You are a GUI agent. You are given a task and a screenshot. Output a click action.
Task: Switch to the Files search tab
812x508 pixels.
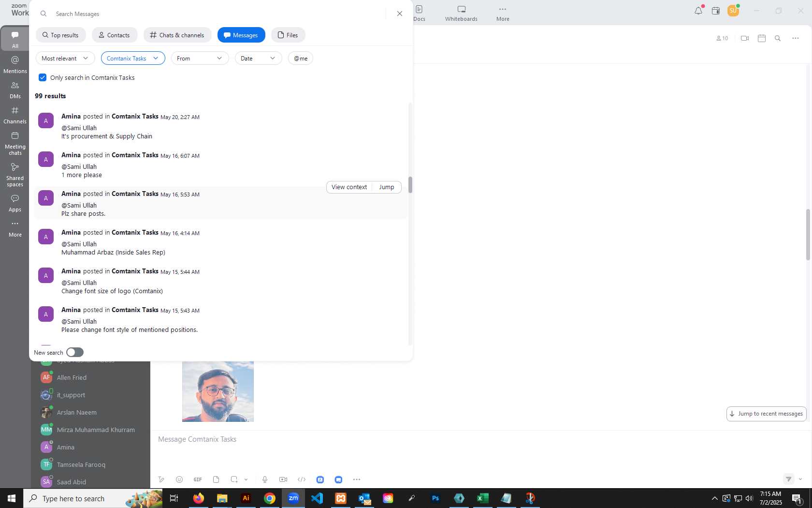click(x=288, y=35)
